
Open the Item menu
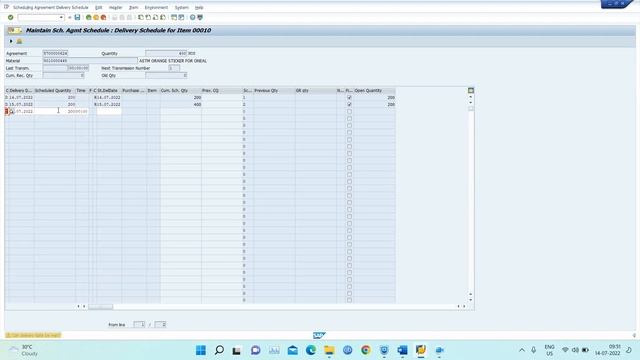click(133, 7)
